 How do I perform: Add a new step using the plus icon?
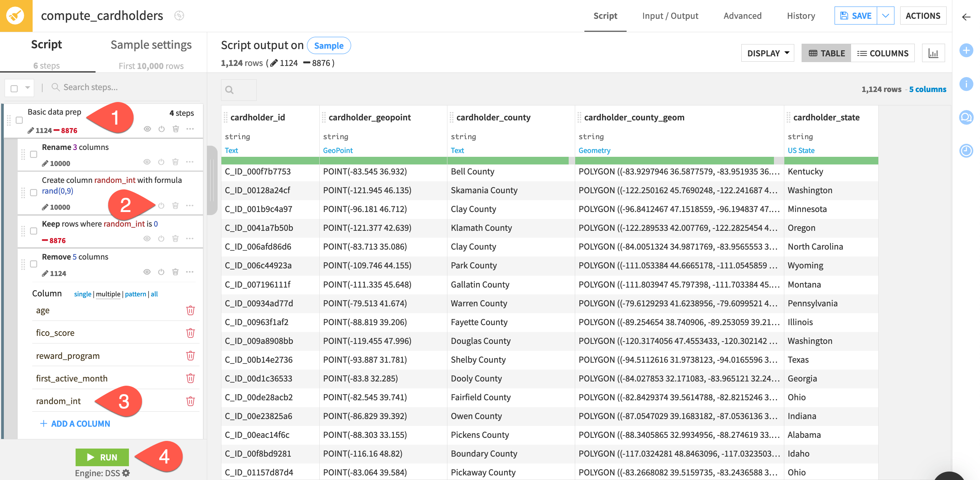[967, 50]
